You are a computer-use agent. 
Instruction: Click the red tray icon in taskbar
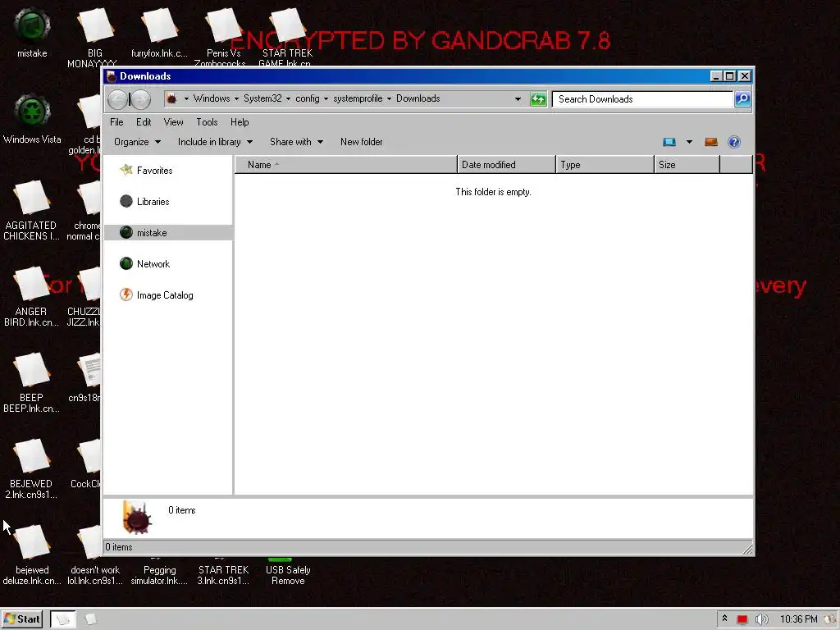742,619
